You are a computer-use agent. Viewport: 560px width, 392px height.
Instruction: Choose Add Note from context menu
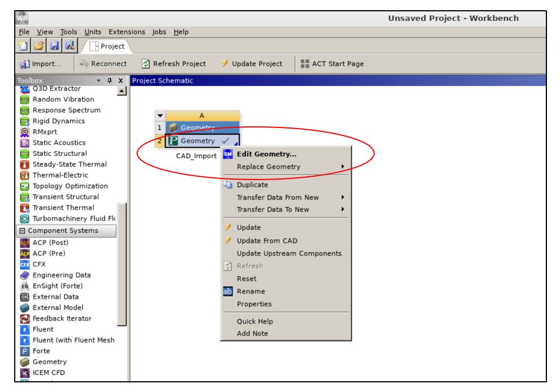coord(286,334)
